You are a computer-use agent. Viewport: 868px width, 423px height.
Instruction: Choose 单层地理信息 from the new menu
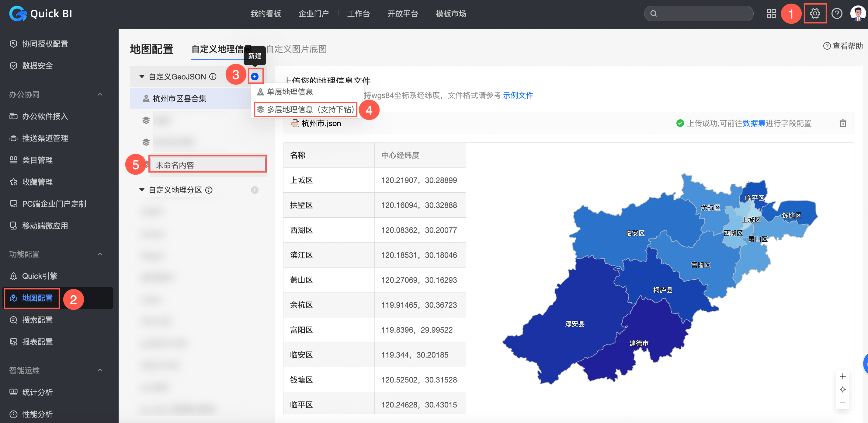[290, 92]
